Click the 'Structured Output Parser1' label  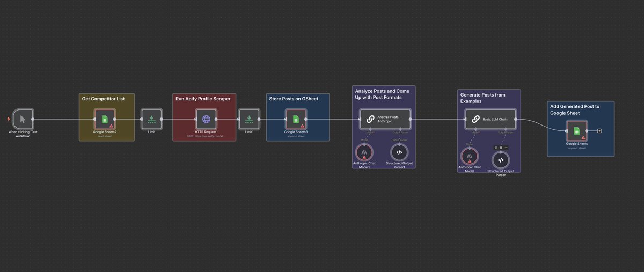pos(399,165)
